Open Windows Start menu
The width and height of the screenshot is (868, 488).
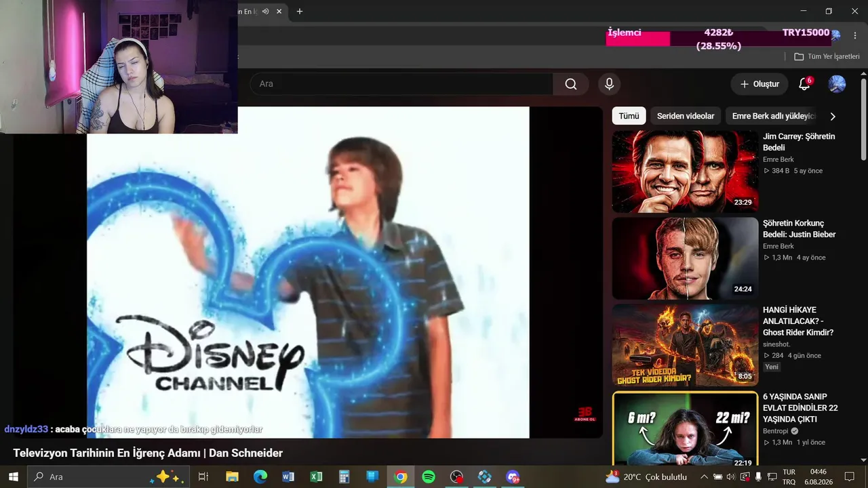pos(13,476)
